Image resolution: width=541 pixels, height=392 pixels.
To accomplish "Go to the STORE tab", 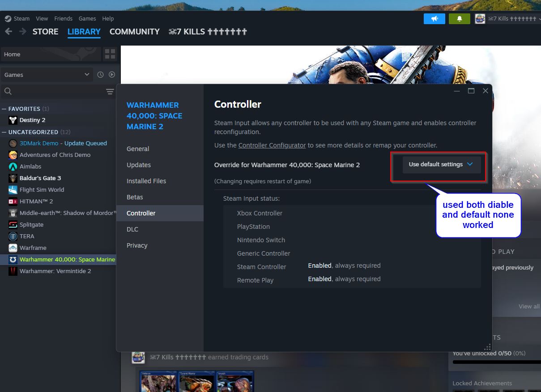I will pyautogui.click(x=46, y=32).
